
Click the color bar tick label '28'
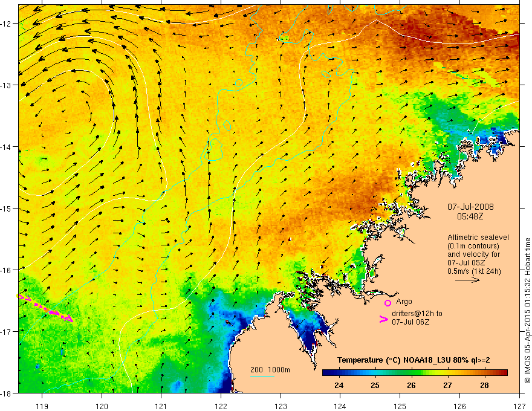tap(484, 386)
